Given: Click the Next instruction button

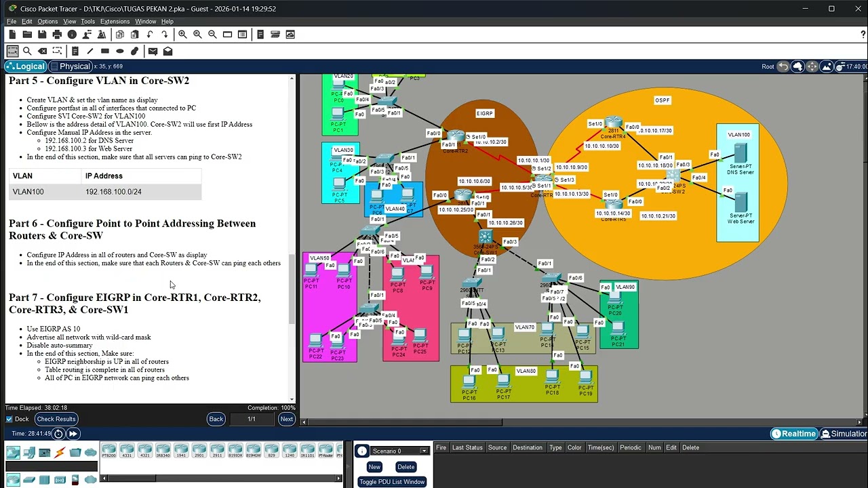Looking at the screenshot, I should pos(287,419).
